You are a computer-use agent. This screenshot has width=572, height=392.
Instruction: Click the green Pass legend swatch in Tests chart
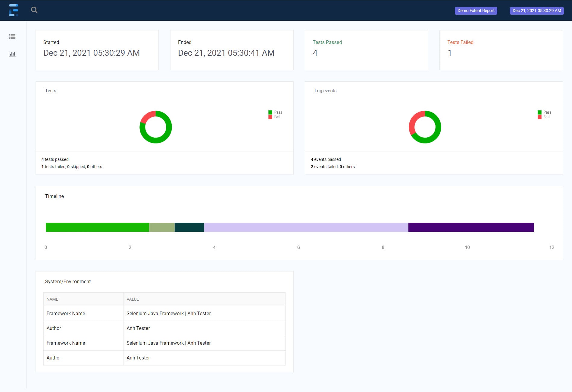pos(270,112)
